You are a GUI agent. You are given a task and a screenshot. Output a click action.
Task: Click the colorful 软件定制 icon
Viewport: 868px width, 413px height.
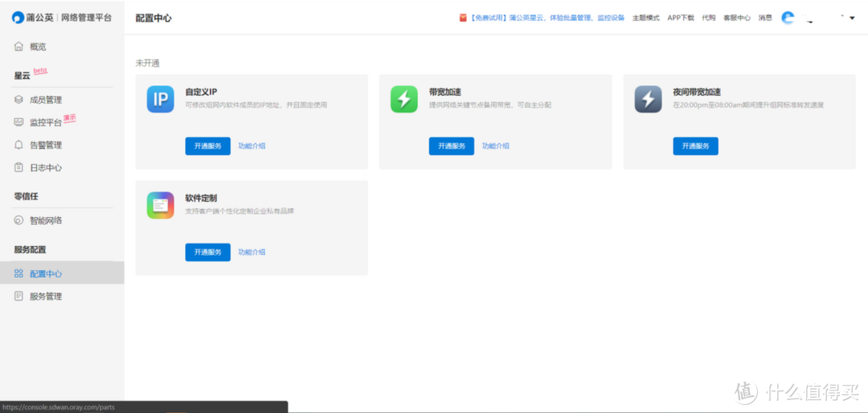tap(161, 206)
